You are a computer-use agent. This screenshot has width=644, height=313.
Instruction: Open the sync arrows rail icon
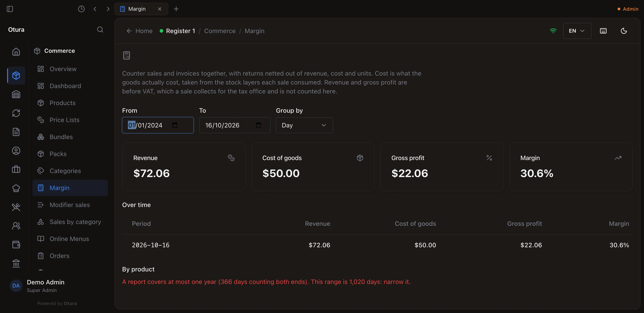[16, 113]
